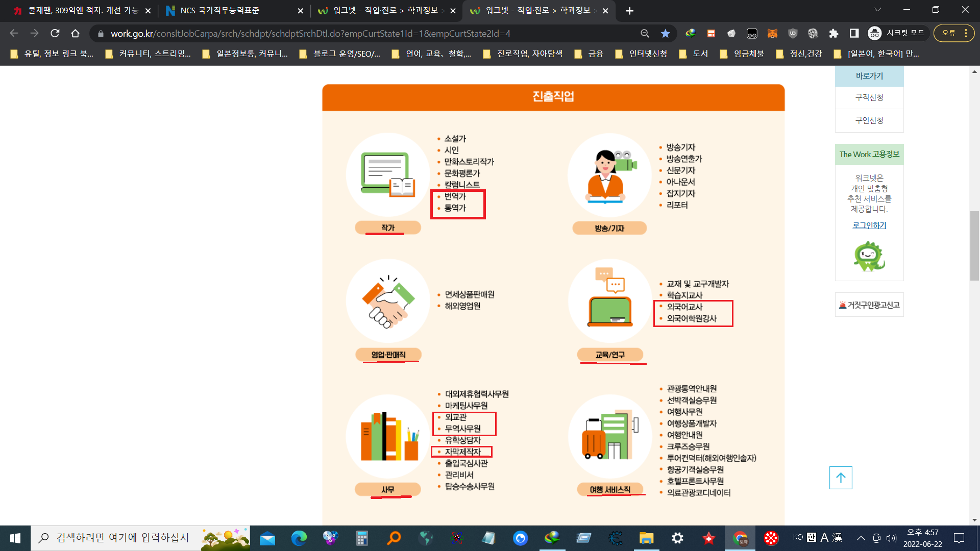
Task: Click the bookmark star icon in address bar
Action: [x=665, y=34]
